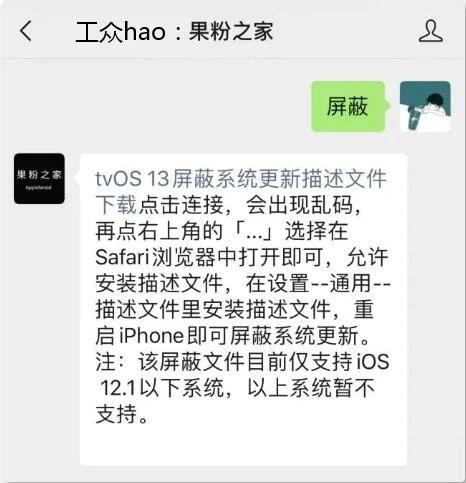Tap the 12.1 version number text
The image size is (466, 483).
[x=118, y=388]
